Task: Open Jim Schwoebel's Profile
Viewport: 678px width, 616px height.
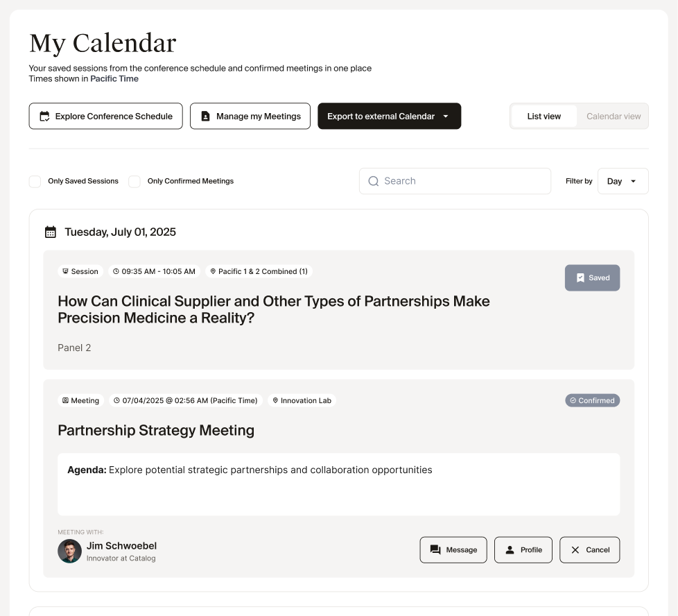Action: (x=523, y=549)
